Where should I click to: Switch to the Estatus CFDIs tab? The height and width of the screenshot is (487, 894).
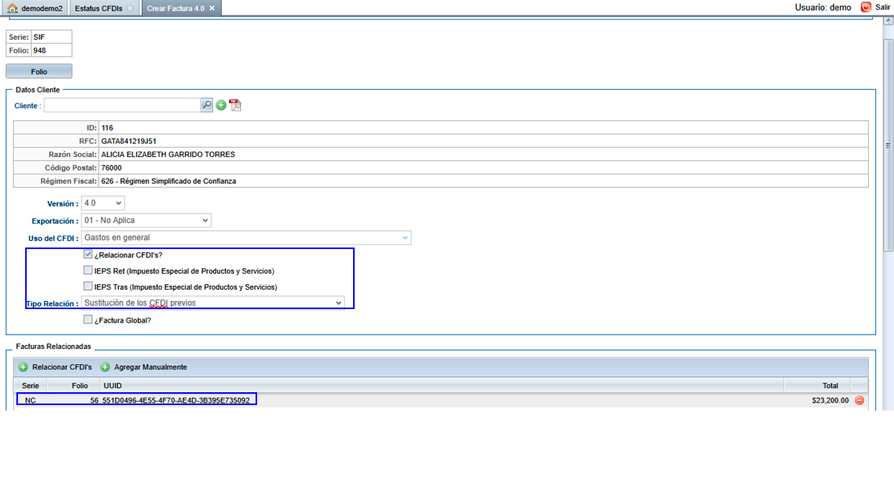pyautogui.click(x=100, y=8)
